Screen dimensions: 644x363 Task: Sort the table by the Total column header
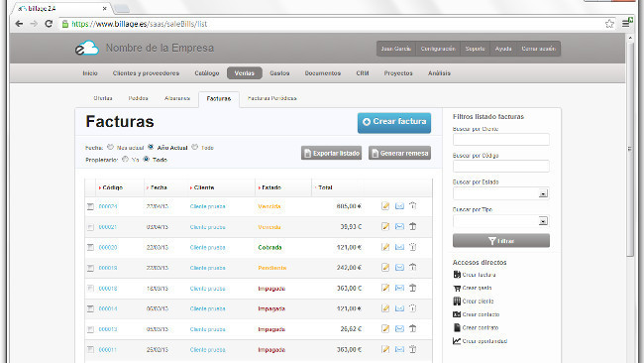coord(325,187)
